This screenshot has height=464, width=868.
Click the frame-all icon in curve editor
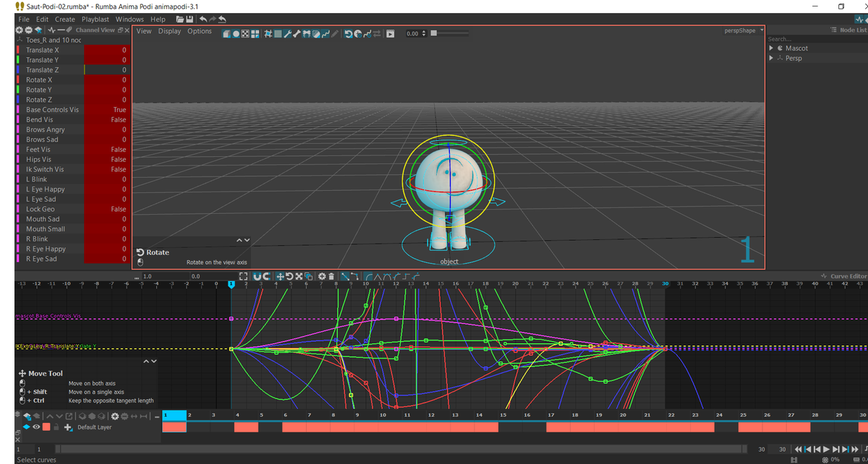[244, 276]
